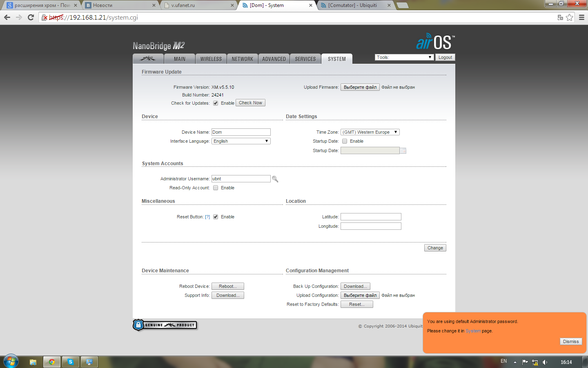Screen dimensions: 588x368
Task: Open the Tools dropdown
Action: click(404, 57)
